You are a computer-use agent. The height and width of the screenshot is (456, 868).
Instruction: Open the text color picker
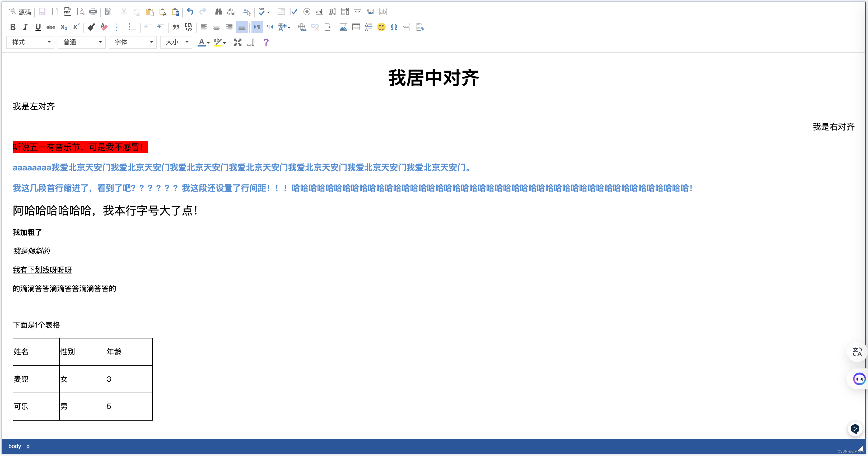coord(203,42)
